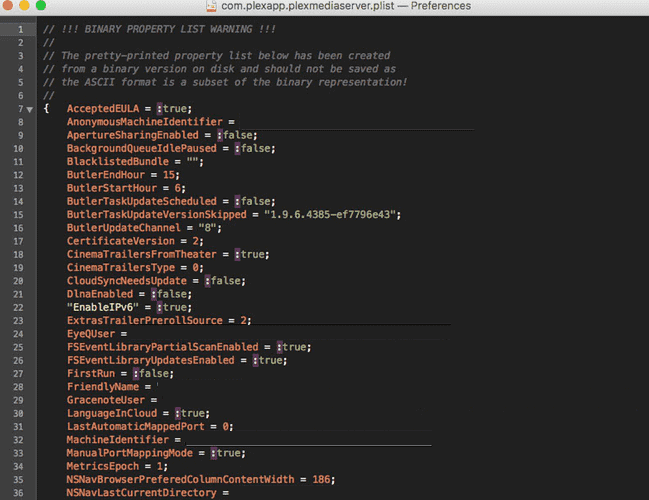Collapse the fold arrow on line 7
Viewport: 649px width, 500px height.
pyautogui.click(x=30, y=110)
